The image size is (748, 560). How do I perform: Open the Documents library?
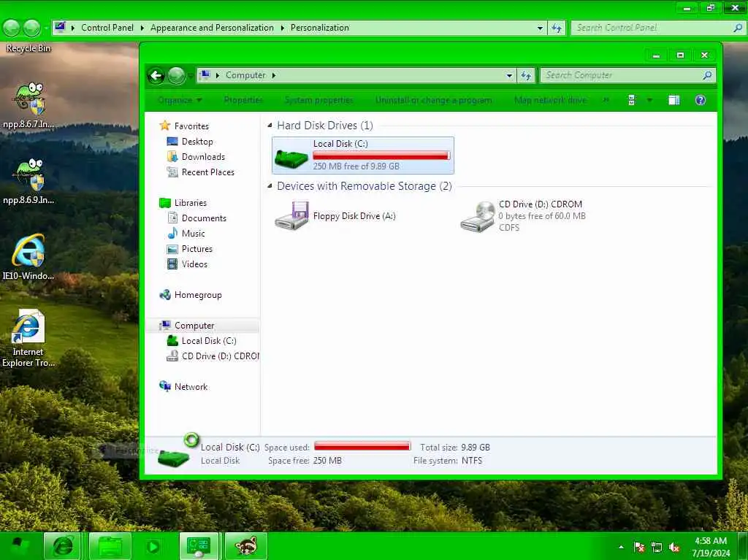coord(204,218)
